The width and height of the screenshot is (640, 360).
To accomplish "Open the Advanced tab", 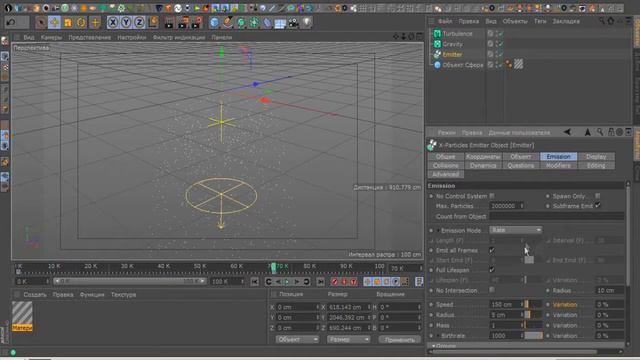I will (x=445, y=174).
